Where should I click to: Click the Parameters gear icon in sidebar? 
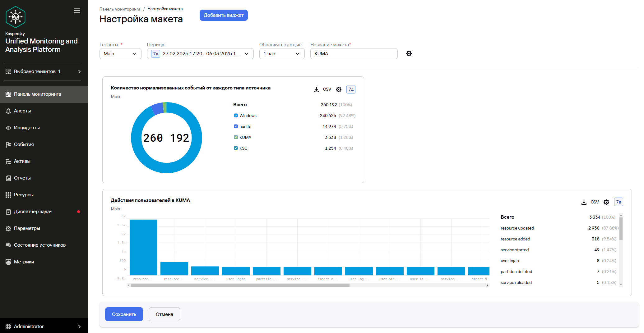(8, 228)
